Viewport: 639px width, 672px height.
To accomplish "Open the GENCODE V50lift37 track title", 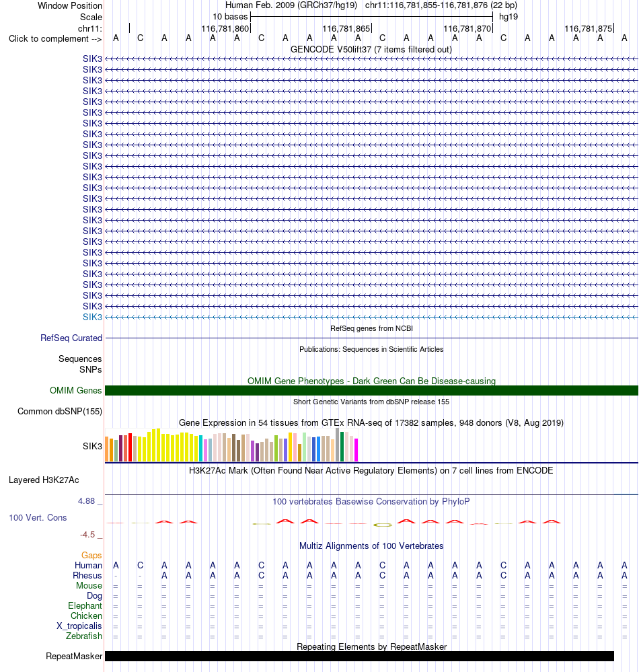I will click(x=371, y=49).
